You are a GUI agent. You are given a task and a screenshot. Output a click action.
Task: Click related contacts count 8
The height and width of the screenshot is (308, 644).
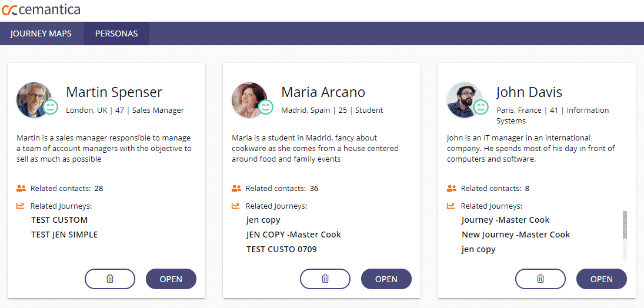(527, 189)
